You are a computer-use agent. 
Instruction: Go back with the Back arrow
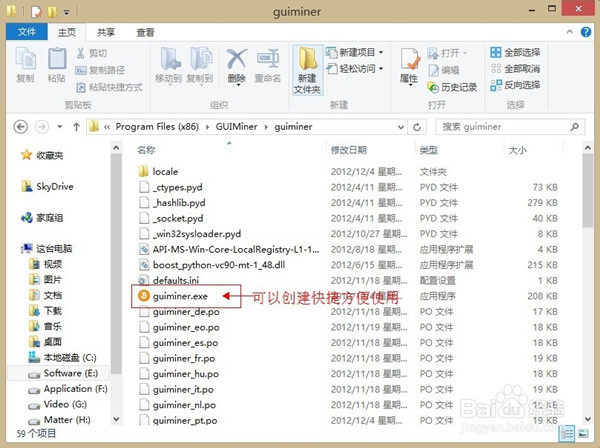(x=21, y=127)
